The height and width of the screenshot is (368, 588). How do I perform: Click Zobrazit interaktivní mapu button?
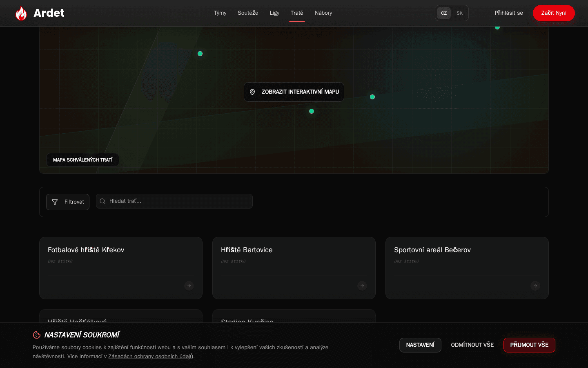coord(294,92)
